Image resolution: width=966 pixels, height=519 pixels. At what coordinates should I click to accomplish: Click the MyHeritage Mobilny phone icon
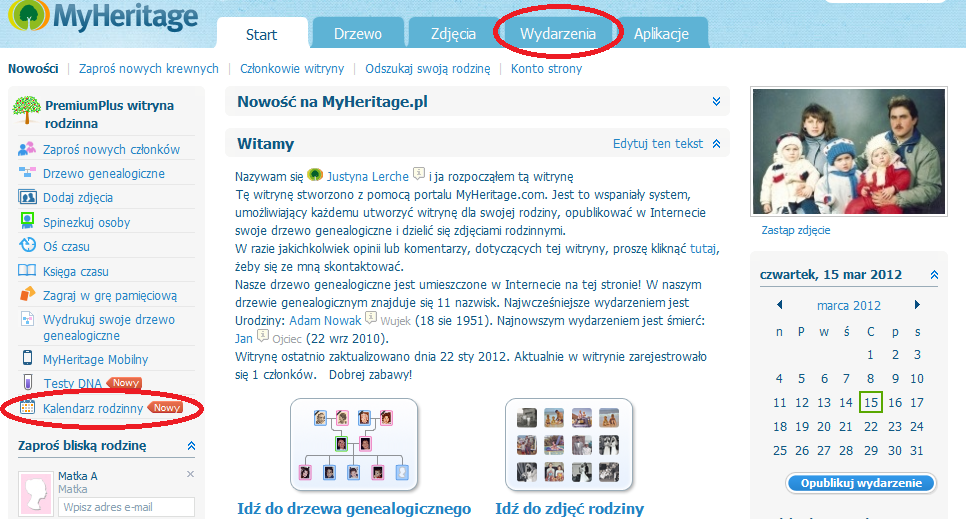pyautogui.click(x=27, y=358)
